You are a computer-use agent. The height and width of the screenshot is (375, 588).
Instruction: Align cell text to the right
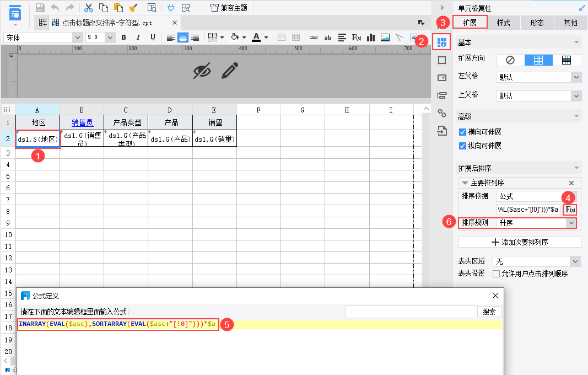click(x=195, y=37)
